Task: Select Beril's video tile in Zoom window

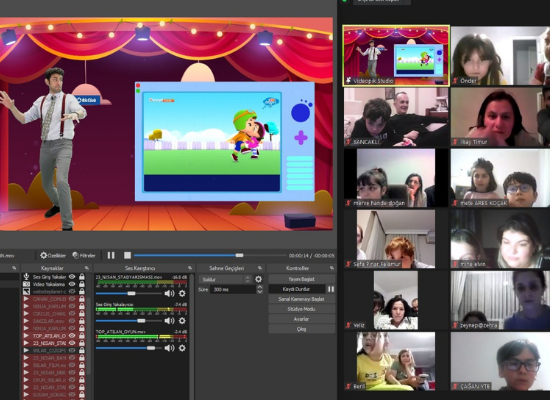Action: [x=396, y=361]
